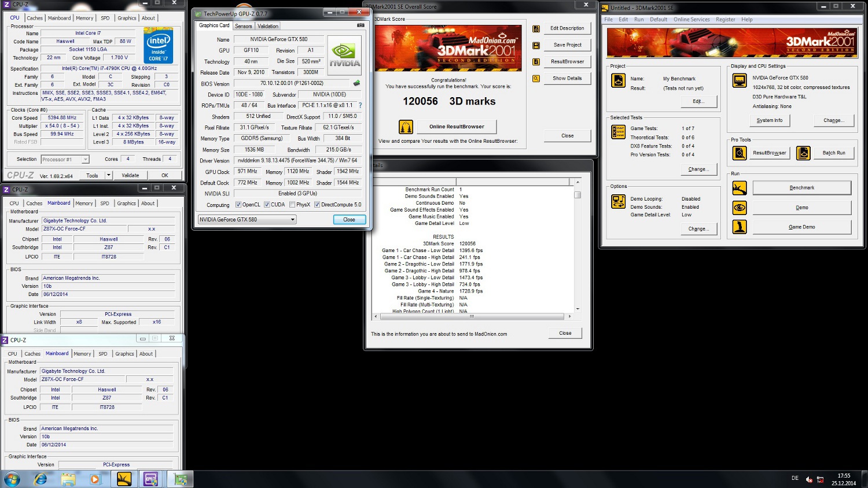
Task: Click the NVIDIA logo in GPU-Z
Action: tap(344, 56)
